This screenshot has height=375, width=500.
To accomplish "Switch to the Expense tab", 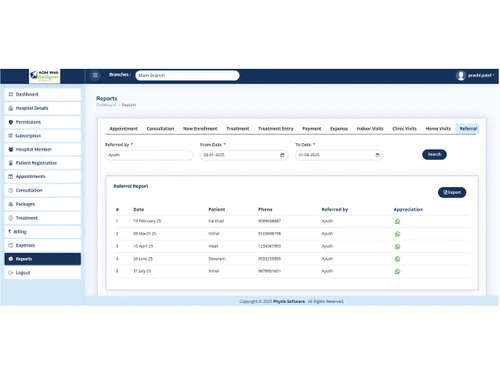I will (339, 129).
